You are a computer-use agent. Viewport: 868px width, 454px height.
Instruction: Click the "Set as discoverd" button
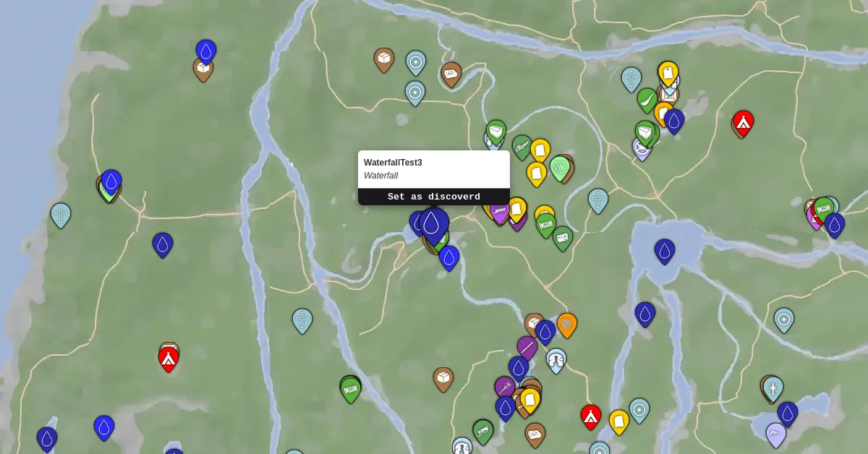(434, 197)
